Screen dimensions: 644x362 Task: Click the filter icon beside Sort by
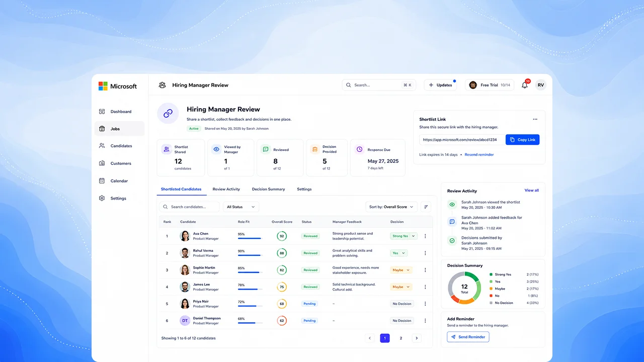(x=426, y=207)
